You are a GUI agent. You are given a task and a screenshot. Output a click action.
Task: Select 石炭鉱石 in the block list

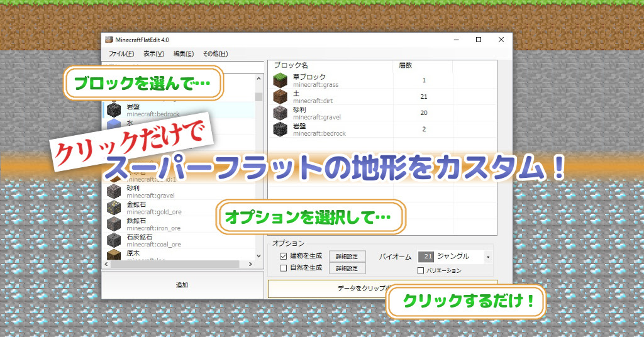coord(140,237)
